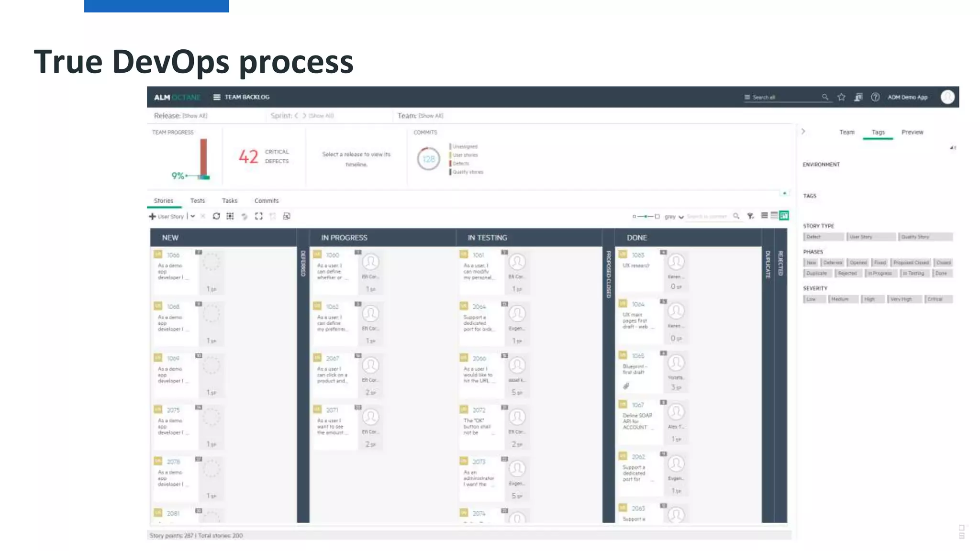Expand the collapsed Proposed Closed column

[x=608, y=375]
